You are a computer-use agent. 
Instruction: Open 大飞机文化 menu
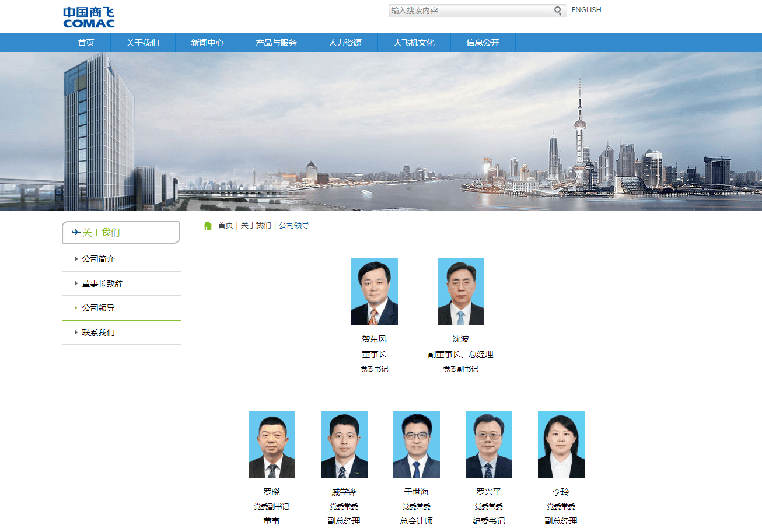coord(414,43)
